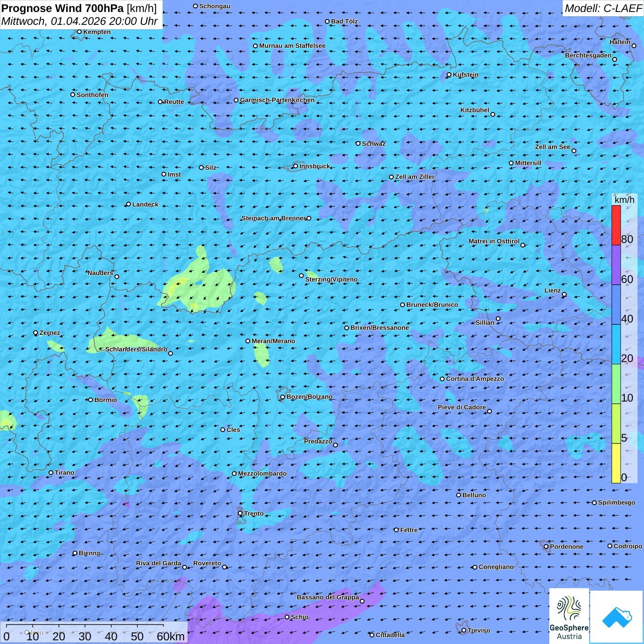Screen dimensions: 644x644
Task: Click the 'Berchtesgaden' label
Action: click(588, 55)
